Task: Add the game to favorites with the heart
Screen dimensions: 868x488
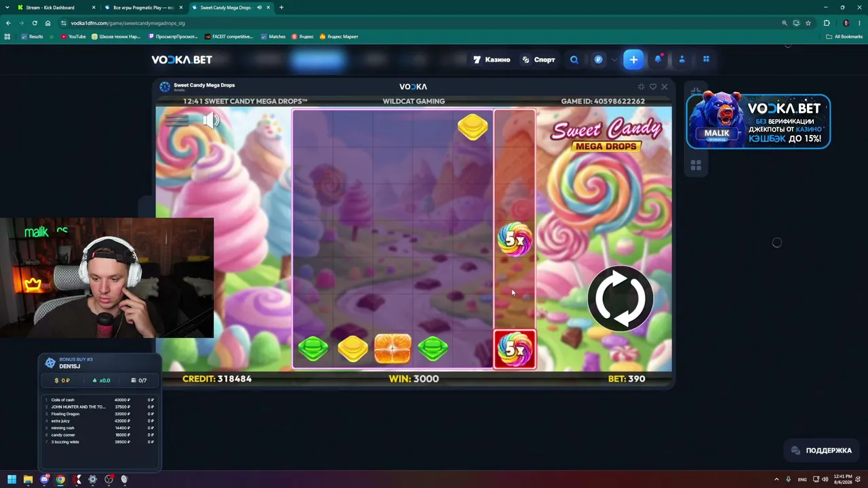Action: click(653, 87)
